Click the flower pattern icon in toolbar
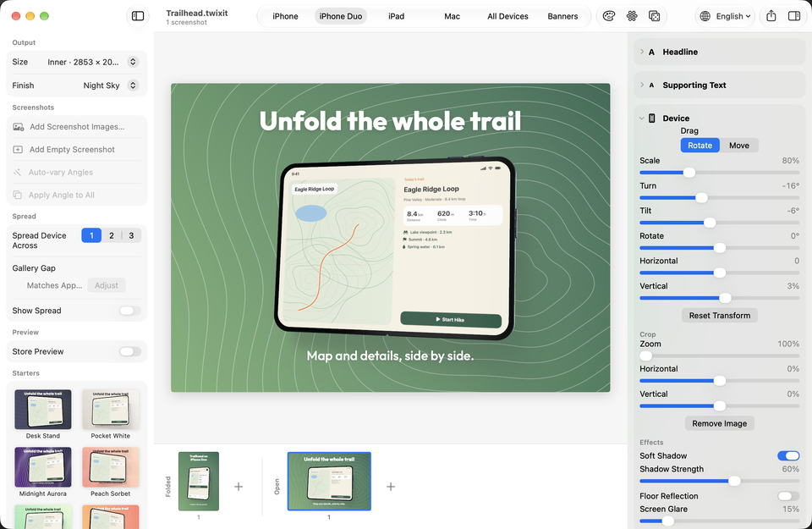Viewport: 812px width, 529px height. click(x=632, y=16)
